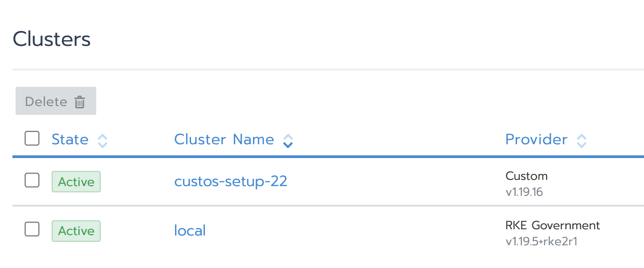Click the sort arrows beside Provider
The width and height of the screenshot is (644, 268).
coord(582,141)
